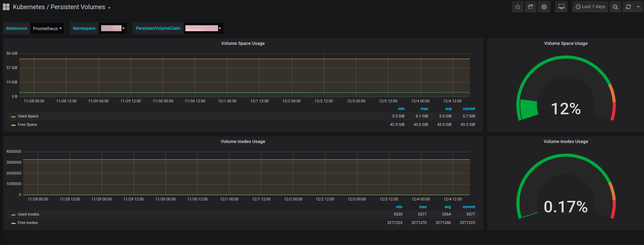Toggle the Used inodes legend series
The height and width of the screenshot is (245, 644).
click(x=28, y=214)
